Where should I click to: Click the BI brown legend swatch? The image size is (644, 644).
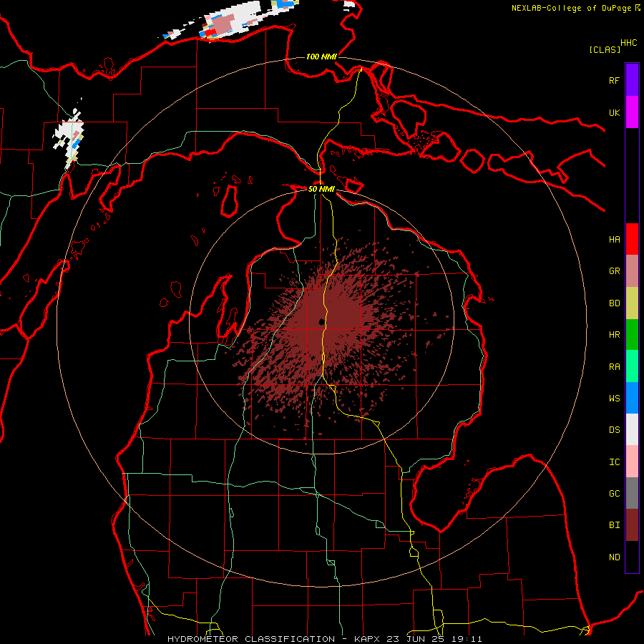632,525
